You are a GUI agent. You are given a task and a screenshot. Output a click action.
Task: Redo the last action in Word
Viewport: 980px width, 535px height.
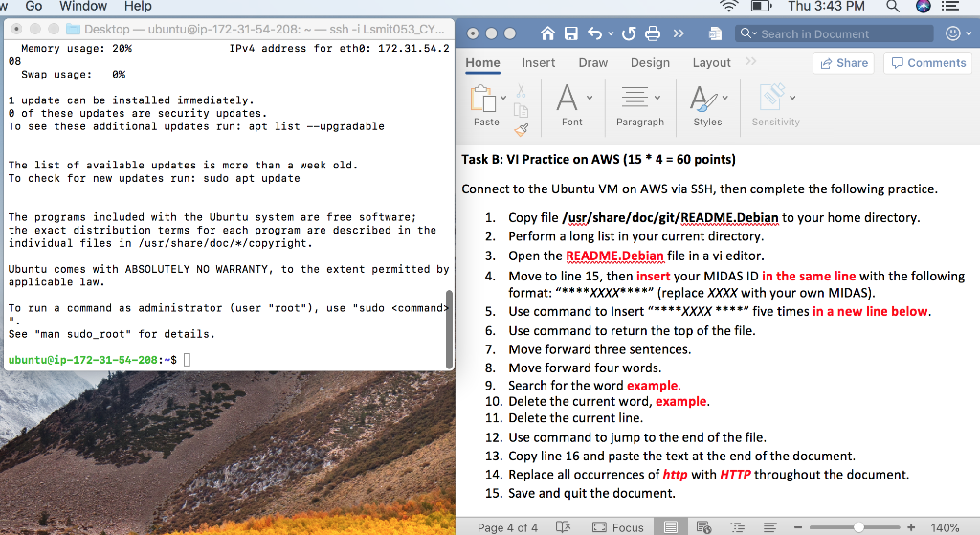pyautogui.click(x=629, y=33)
